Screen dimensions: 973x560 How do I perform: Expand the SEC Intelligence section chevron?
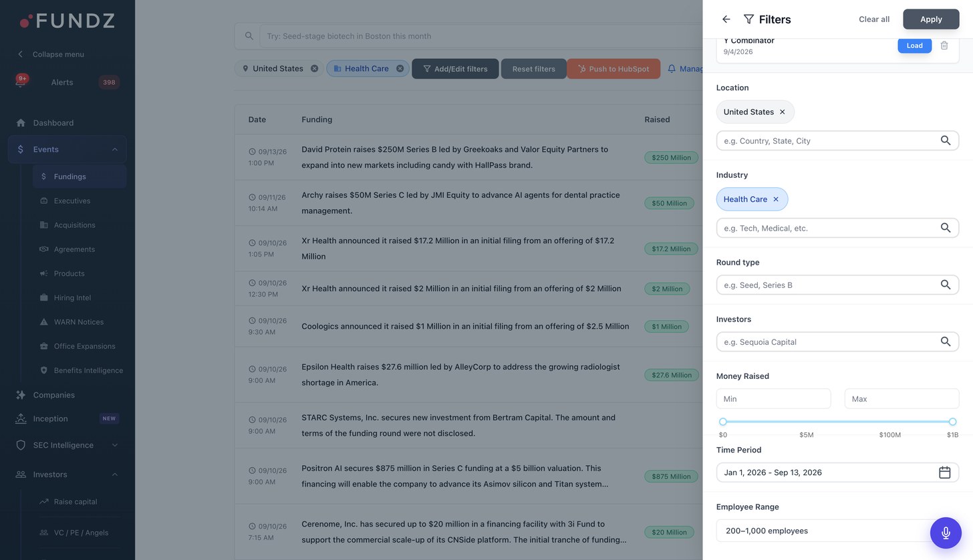click(x=114, y=445)
